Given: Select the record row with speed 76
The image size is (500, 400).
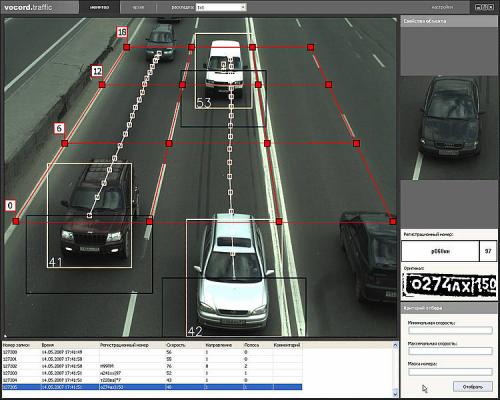Looking at the screenshot, I should pyautogui.click(x=152, y=366).
